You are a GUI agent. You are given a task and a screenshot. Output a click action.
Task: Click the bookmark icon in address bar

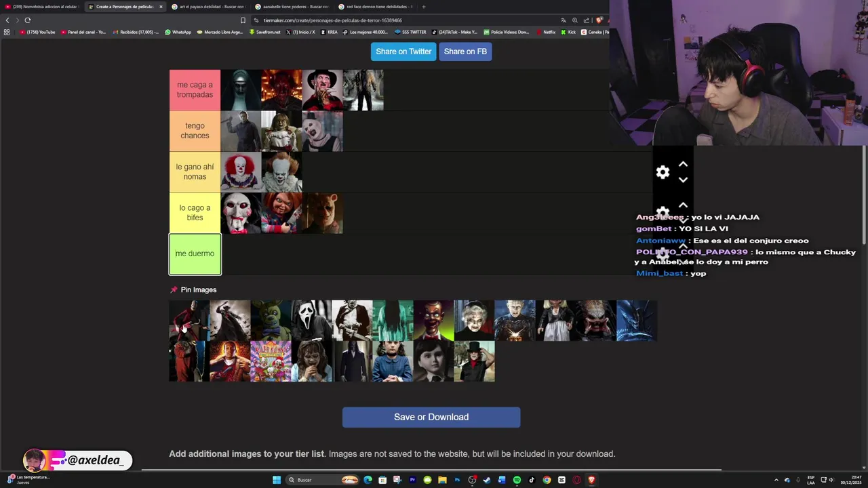pos(243,20)
